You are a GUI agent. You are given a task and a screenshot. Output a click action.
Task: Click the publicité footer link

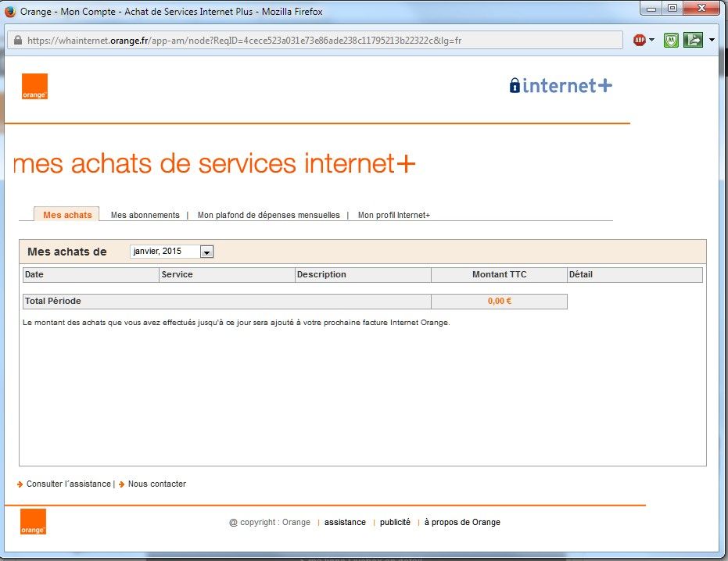(x=395, y=522)
